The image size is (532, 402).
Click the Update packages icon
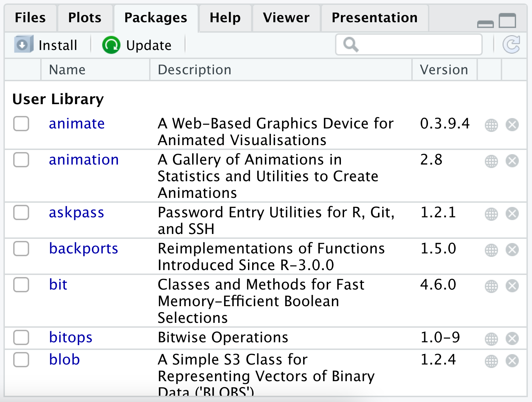(110, 44)
